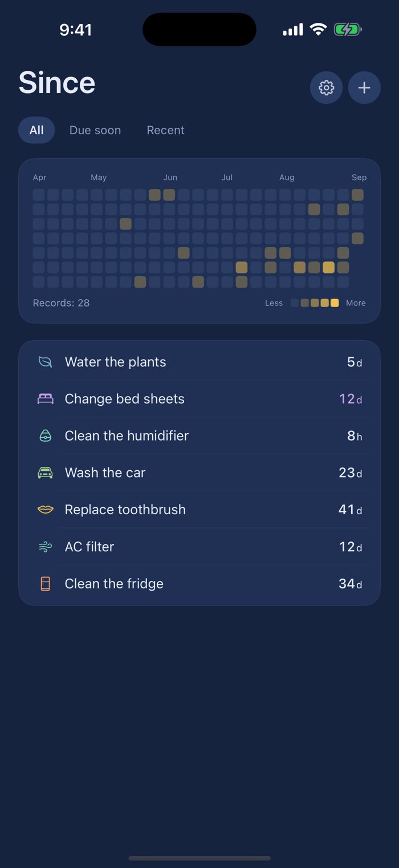This screenshot has height=868, width=399.
Task: Open the Water the plants entry
Action: (x=199, y=362)
